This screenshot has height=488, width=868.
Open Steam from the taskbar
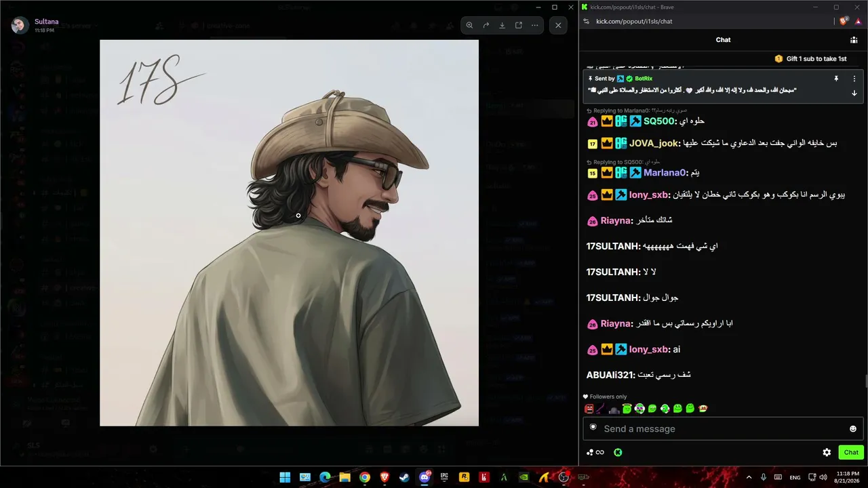click(404, 477)
